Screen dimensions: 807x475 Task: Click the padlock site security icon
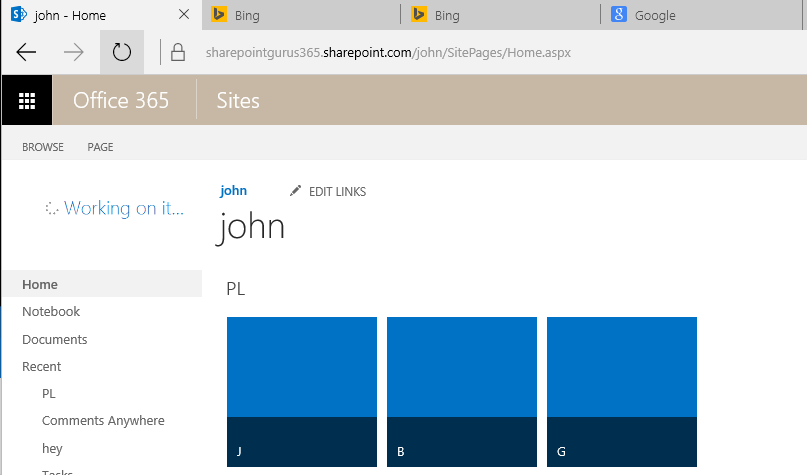[x=178, y=52]
